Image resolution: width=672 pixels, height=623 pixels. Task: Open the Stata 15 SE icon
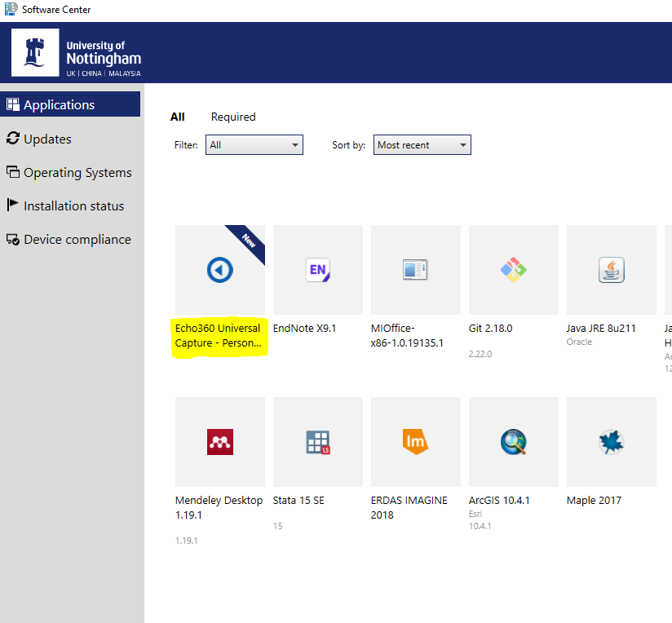[317, 442]
